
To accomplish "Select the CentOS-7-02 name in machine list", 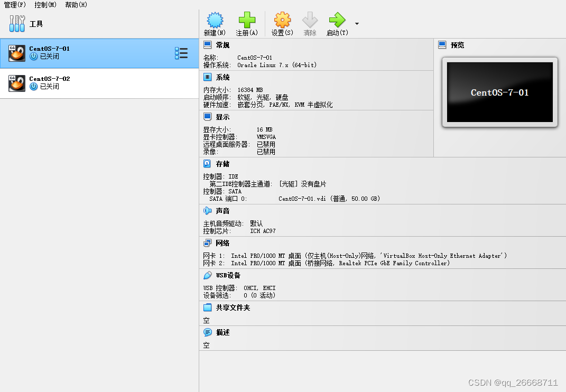I will pos(50,79).
